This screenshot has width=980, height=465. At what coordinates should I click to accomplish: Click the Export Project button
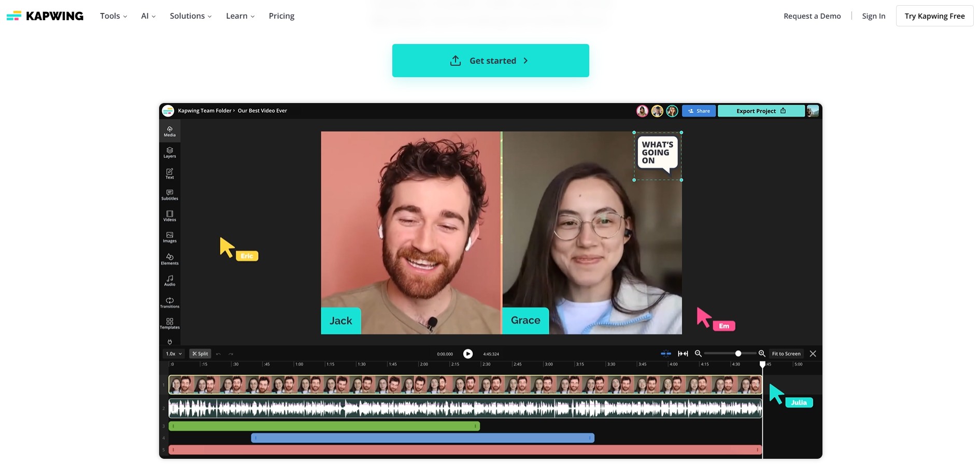point(761,111)
